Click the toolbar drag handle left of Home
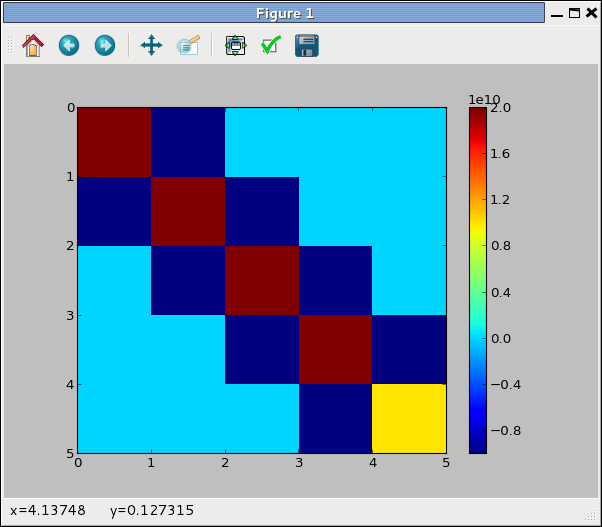Viewport: 602px width, 527px height. [10, 45]
